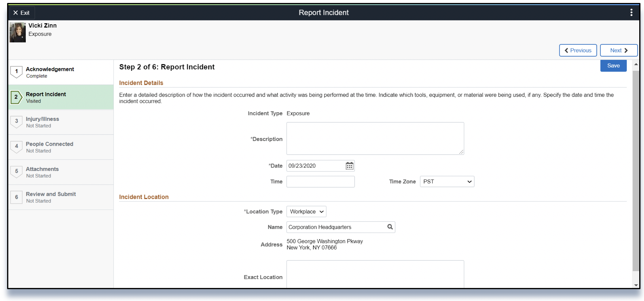Focus the Time input field

pos(320,182)
